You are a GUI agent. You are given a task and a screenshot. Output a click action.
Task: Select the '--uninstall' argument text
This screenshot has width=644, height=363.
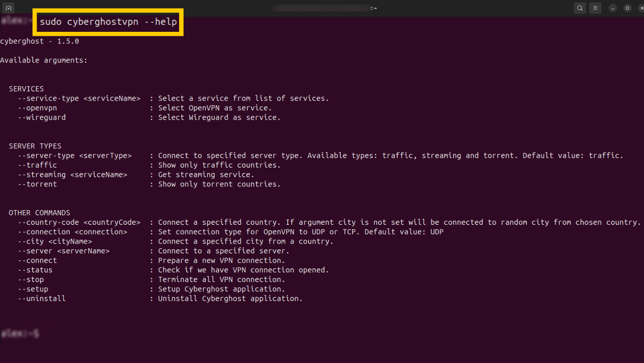(42, 299)
